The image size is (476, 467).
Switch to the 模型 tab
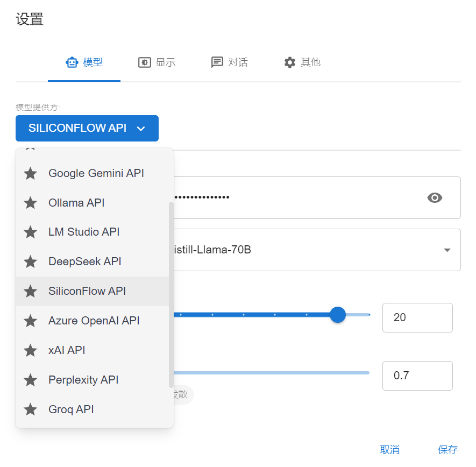[x=84, y=62]
